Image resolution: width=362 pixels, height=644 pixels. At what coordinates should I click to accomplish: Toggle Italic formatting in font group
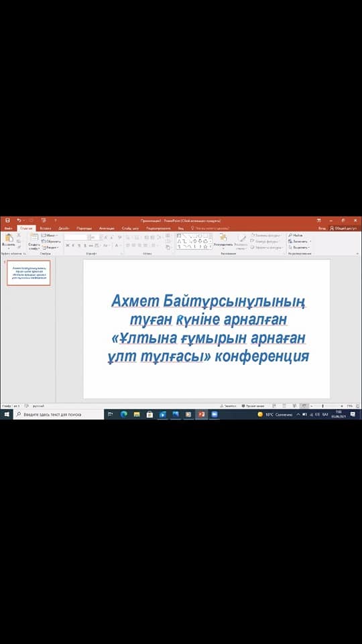click(x=73, y=246)
